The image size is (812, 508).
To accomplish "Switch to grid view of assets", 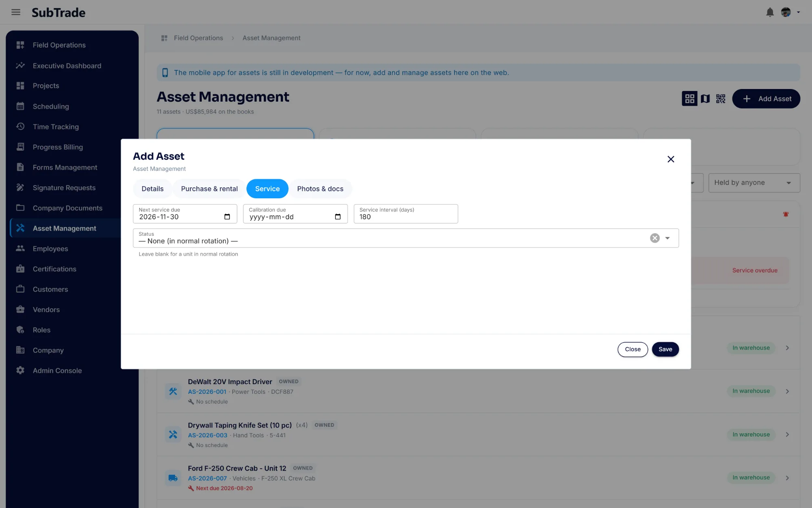I will pyautogui.click(x=689, y=99).
